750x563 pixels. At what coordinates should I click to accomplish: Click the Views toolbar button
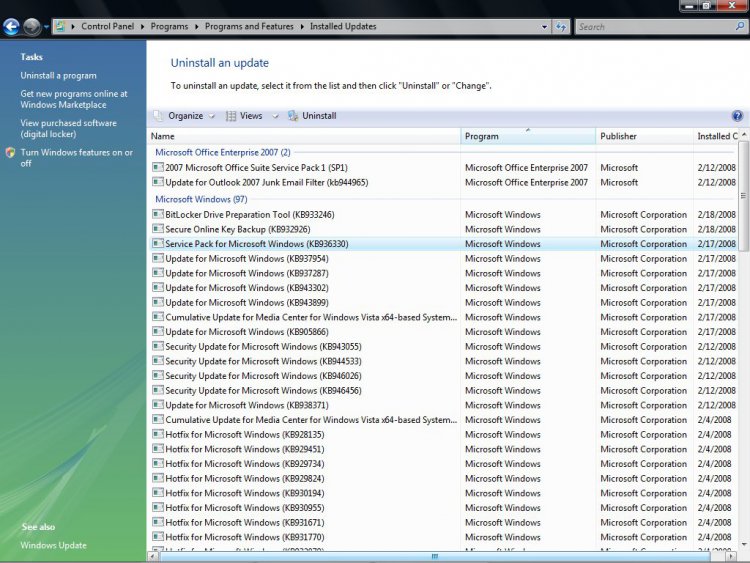click(244, 116)
